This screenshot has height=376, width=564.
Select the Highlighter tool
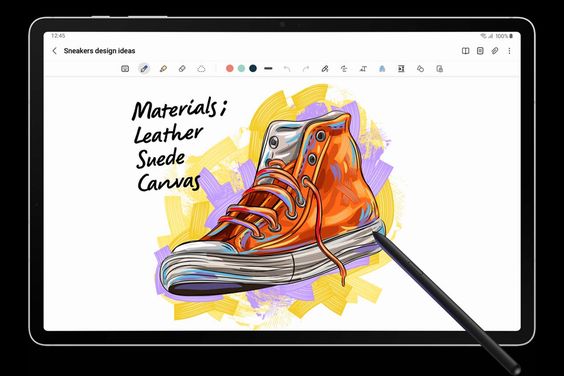[x=163, y=68]
